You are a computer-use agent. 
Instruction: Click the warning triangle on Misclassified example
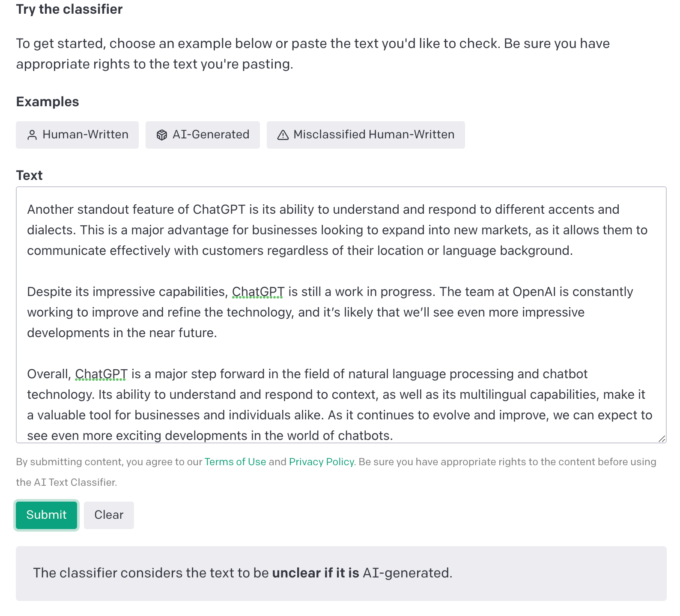282,135
